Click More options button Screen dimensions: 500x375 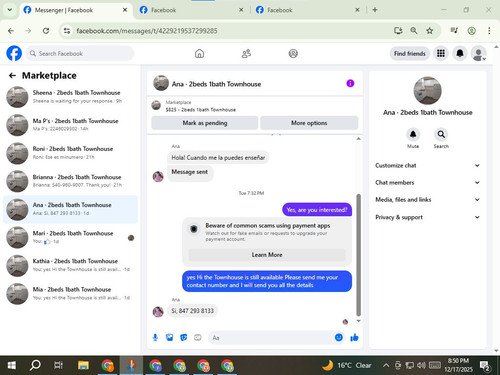[x=309, y=123]
